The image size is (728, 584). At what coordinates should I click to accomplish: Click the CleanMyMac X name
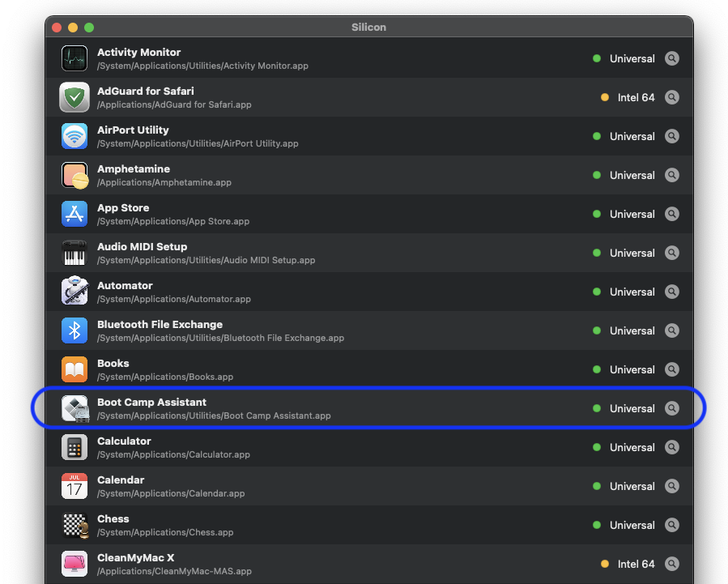click(x=135, y=557)
